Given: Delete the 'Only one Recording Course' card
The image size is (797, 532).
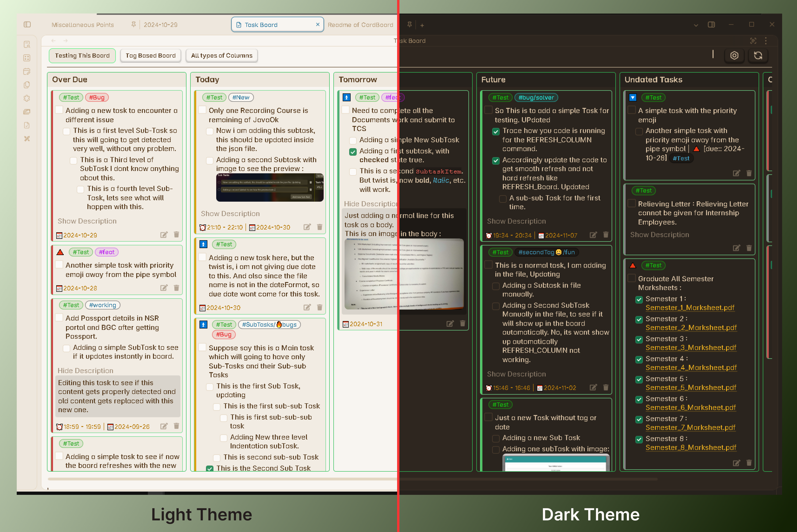Looking at the screenshot, I should (x=319, y=227).
